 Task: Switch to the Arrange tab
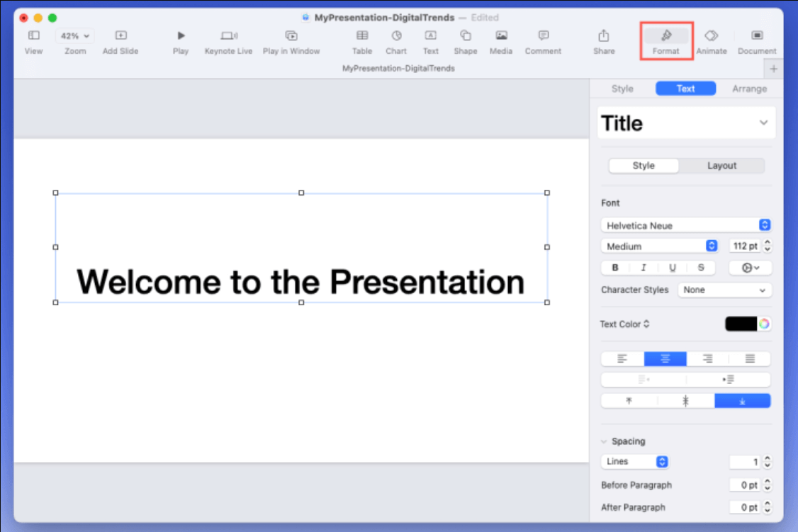coord(749,88)
